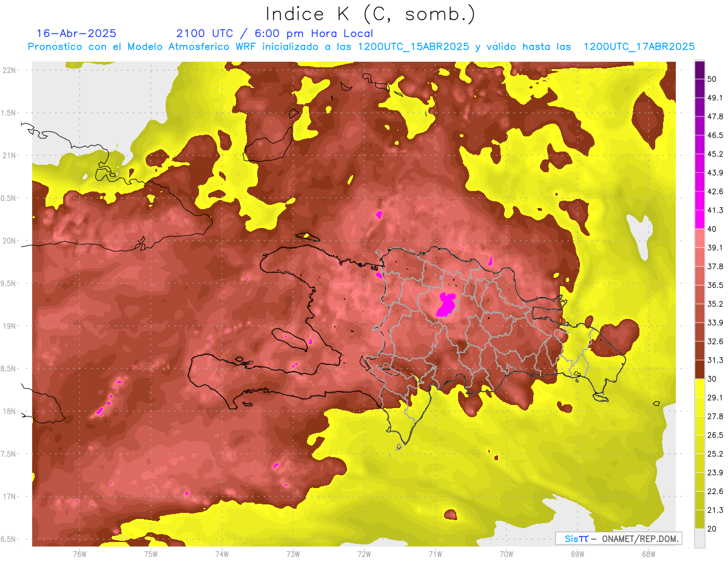The width and height of the screenshot is (728, 562).
Task: Click the colorbar value "35.2"
Action: (715, 304)
